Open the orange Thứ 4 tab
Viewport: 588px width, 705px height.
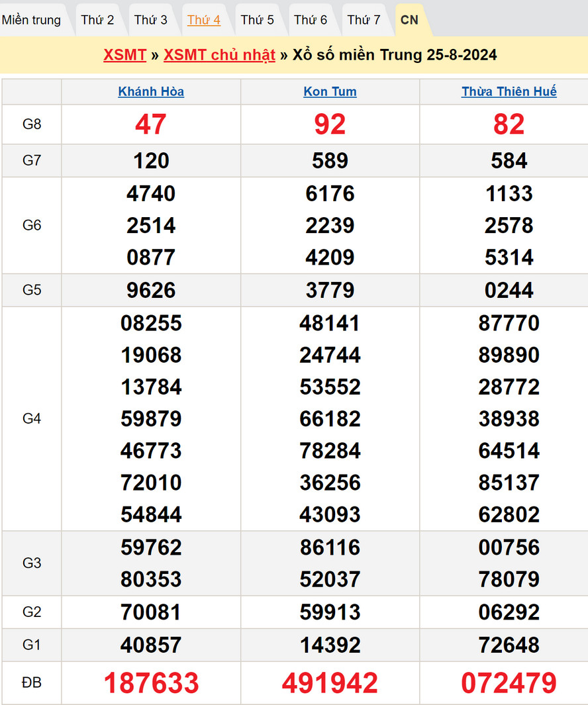[204, 20]
